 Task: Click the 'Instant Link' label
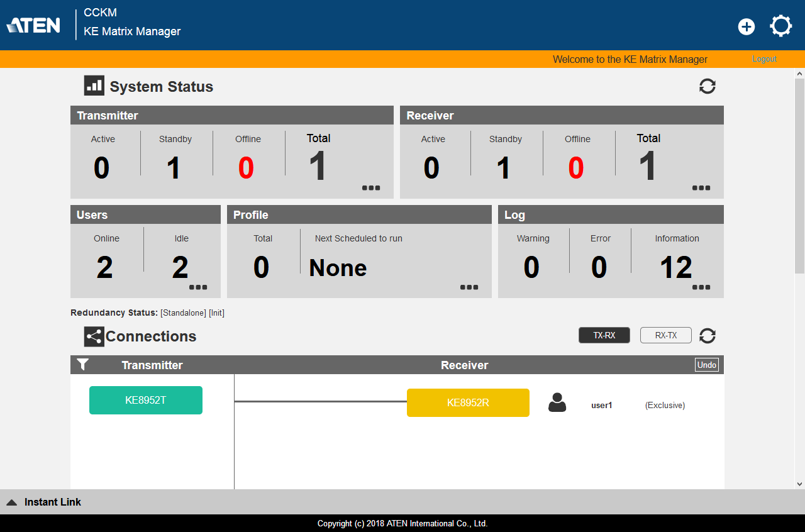[53, 502]
